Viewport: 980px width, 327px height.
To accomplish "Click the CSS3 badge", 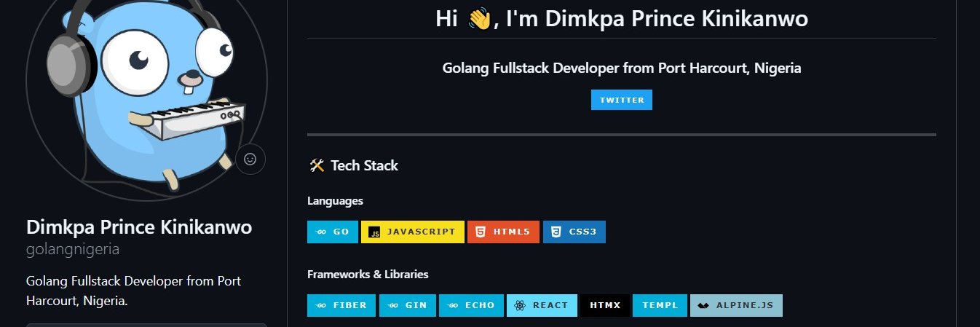I will [x=574, y=232].
